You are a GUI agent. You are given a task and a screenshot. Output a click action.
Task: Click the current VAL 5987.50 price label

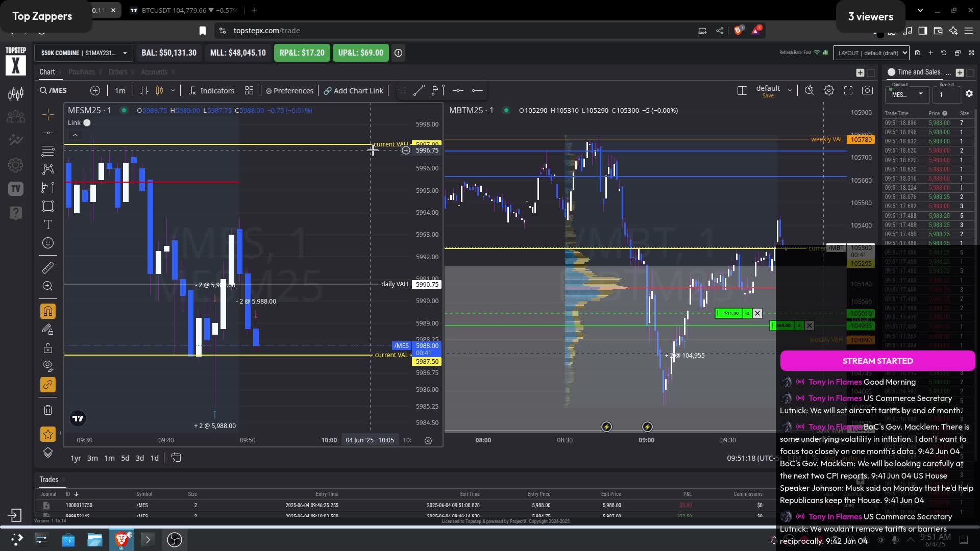pos(427,362)
